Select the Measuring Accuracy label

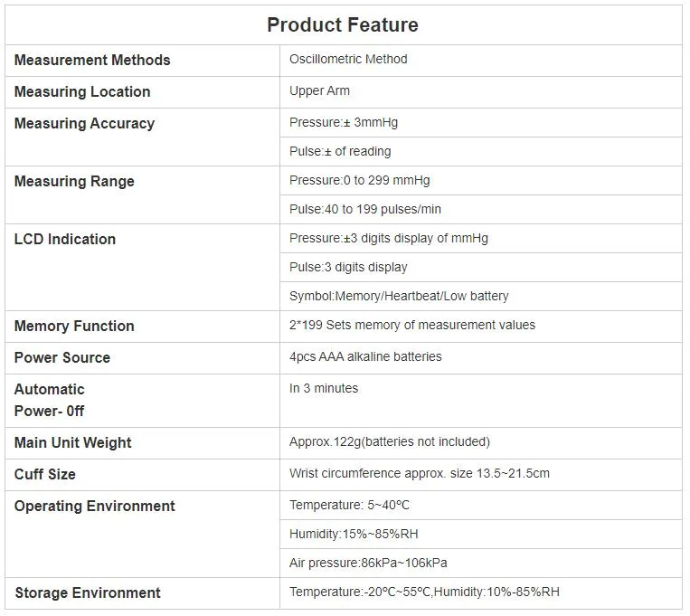tap(84, 123)
